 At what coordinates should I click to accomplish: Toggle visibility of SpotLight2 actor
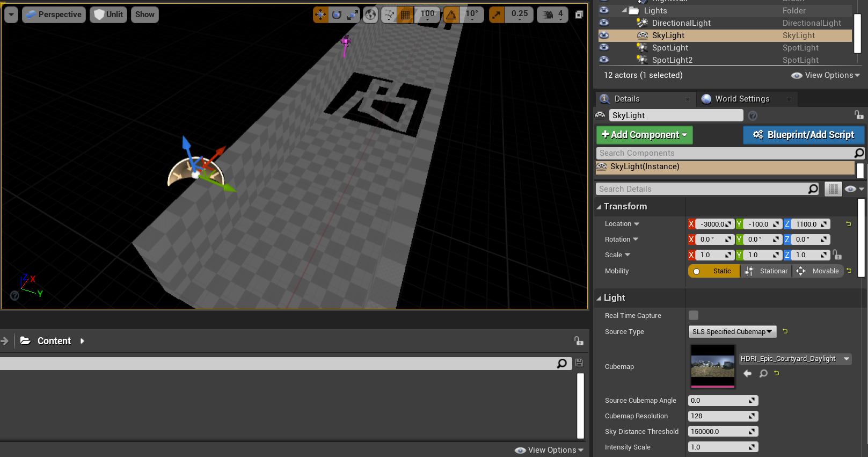point(604,60)
